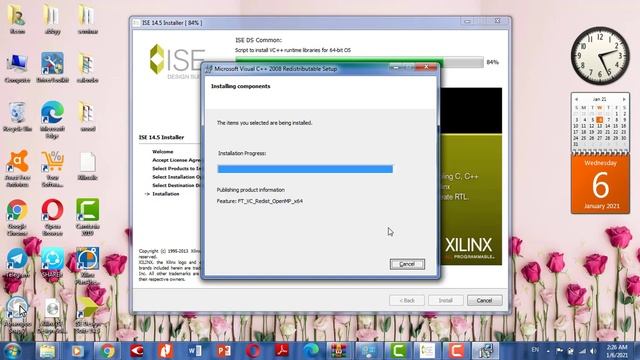
Task: Show hidden system tray icons
Action: click(548, 351)
